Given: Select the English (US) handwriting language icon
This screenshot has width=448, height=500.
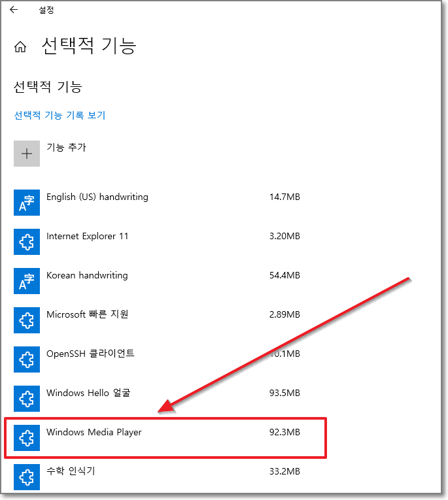Looking at the screenshot, I should click(27, 203).
